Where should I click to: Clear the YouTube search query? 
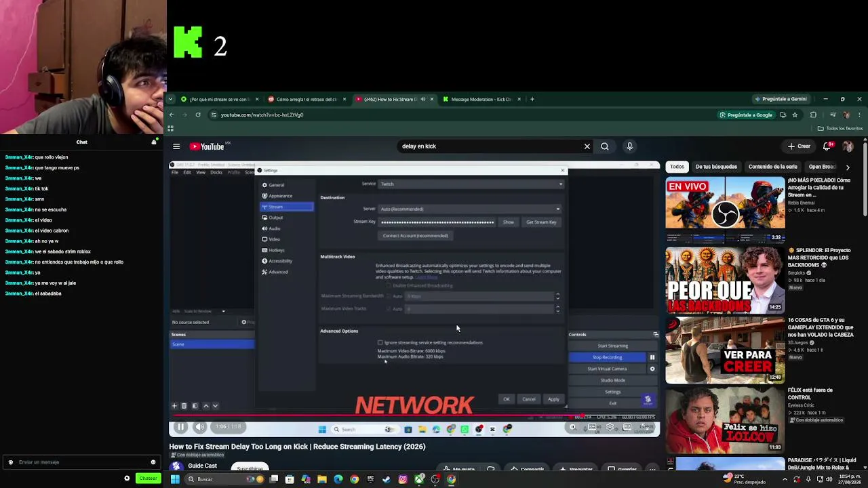click(x=587, y=146)
